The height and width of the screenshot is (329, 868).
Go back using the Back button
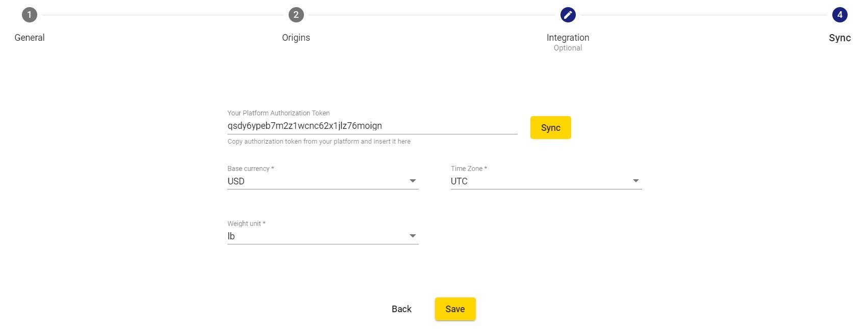pyautogui.click(x=401, y=309)
